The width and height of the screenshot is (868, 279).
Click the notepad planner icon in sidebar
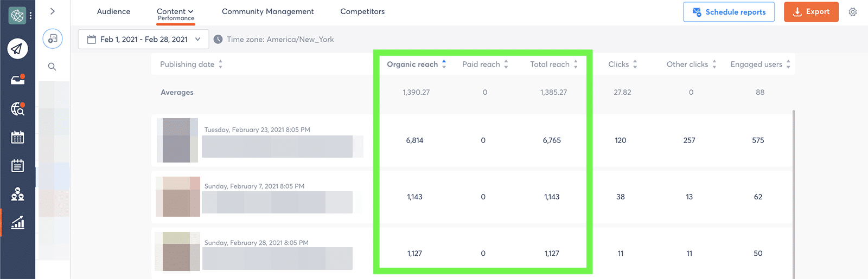17,166
